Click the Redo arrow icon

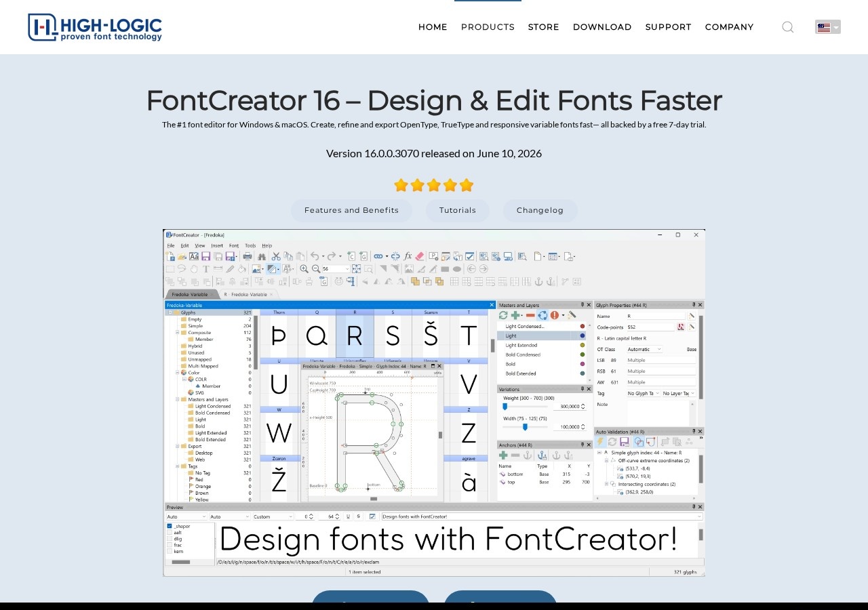click(331, 256)
